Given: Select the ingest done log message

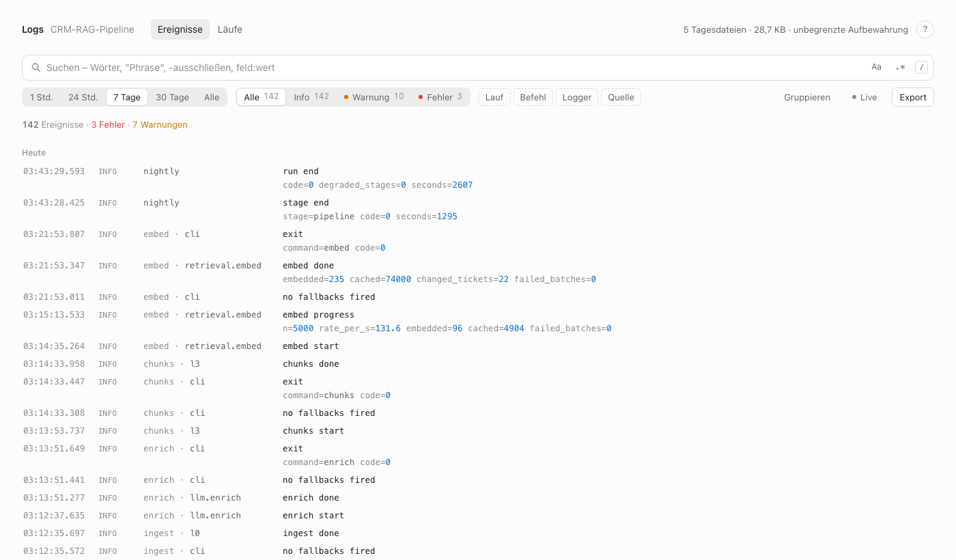Looking at the screenshot, I should point(311,533).
